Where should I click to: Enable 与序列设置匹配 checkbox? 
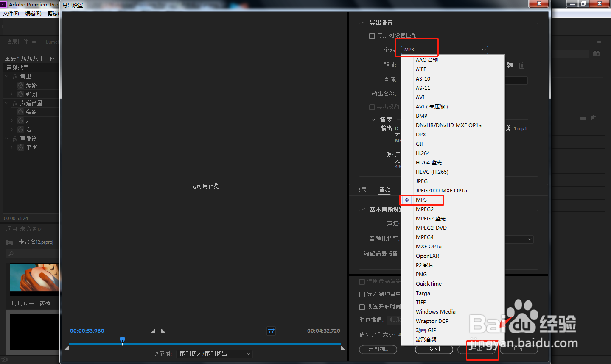[372, 36]
